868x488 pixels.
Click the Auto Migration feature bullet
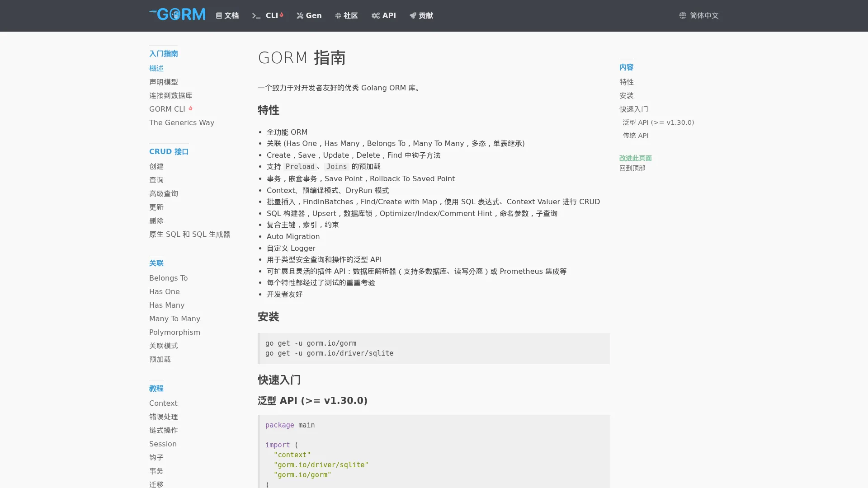coord(293,236)
